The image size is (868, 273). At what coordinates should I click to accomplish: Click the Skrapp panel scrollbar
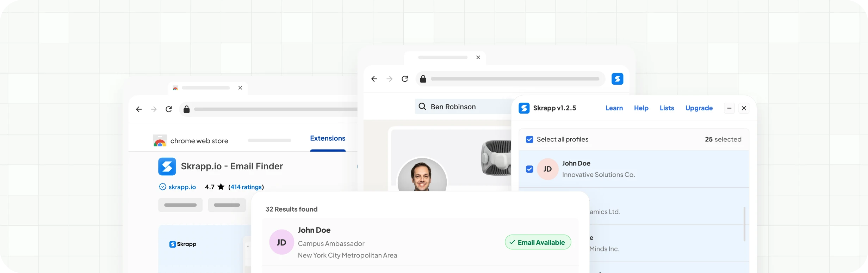[x=744, y=224]
